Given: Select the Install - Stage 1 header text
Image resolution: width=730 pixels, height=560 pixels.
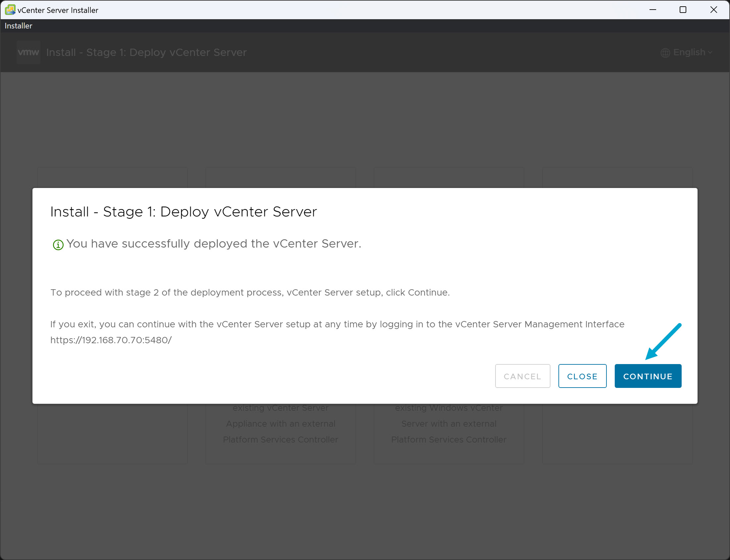Looking at the screenshot, I should pyautogui.click(x=146, y=52).
